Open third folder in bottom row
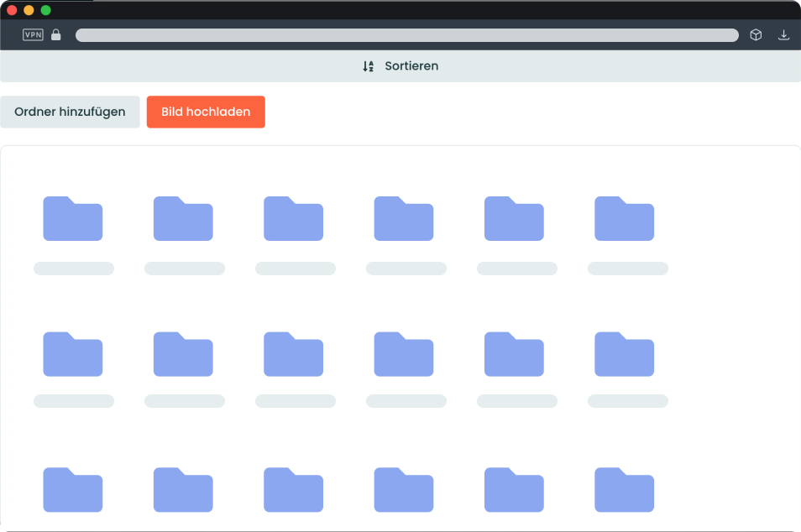The width and height of the screenshot is (801, 532). point(294,489)
